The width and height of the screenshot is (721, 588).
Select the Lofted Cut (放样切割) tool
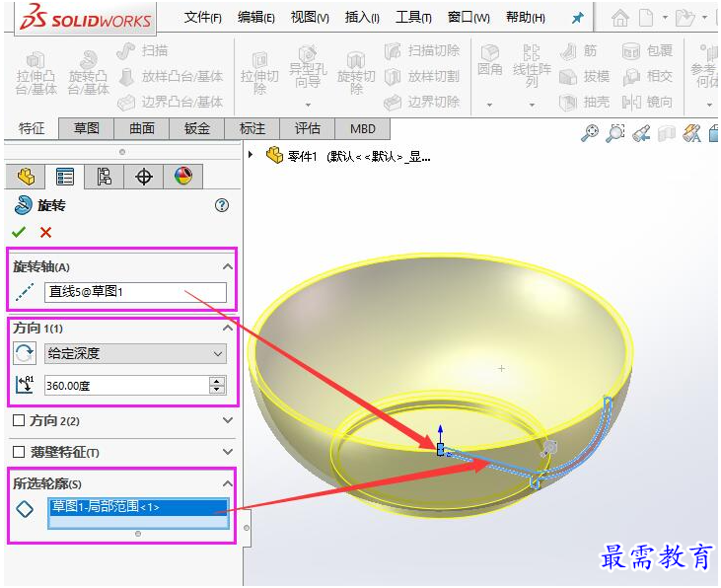coord(422,76)
